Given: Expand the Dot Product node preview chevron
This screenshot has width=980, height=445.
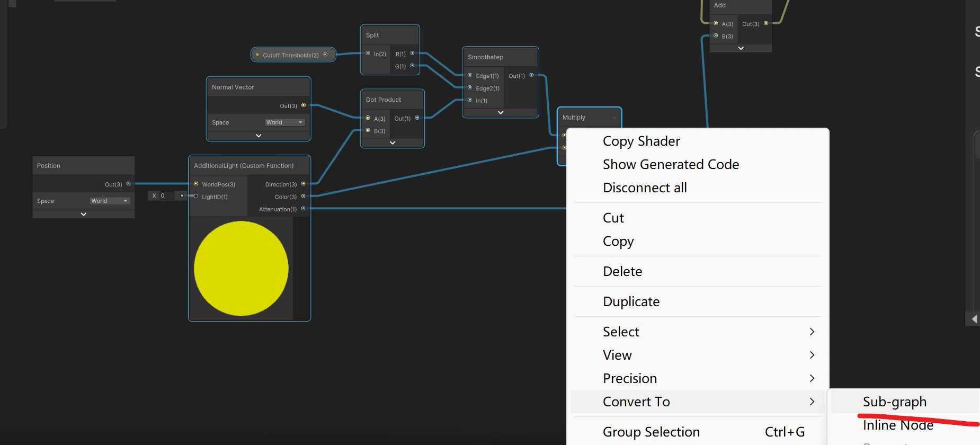Looking at the screenshot, I should (x=393, y=143).
